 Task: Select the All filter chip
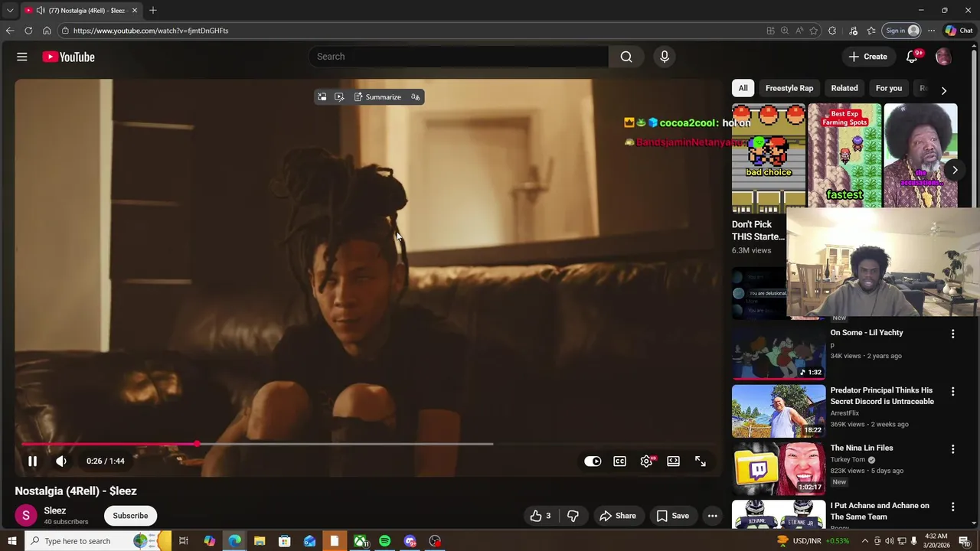coord(743,88)
